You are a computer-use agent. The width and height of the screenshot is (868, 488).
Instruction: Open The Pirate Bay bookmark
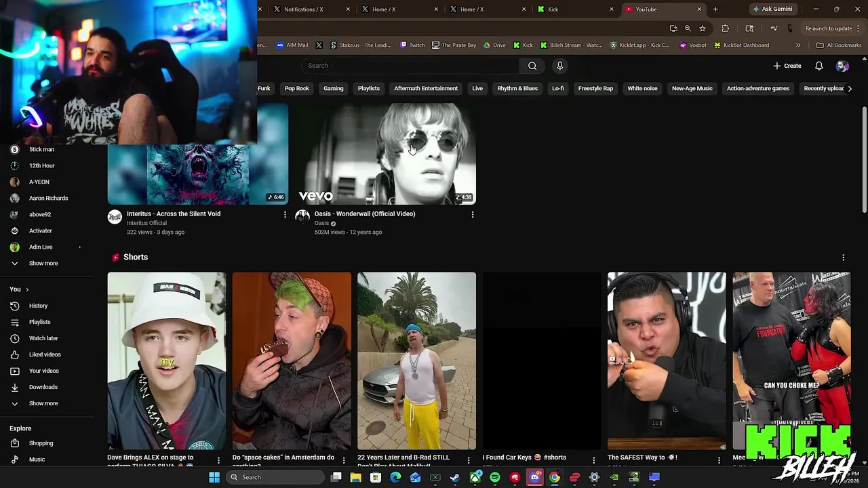point(454,45)
